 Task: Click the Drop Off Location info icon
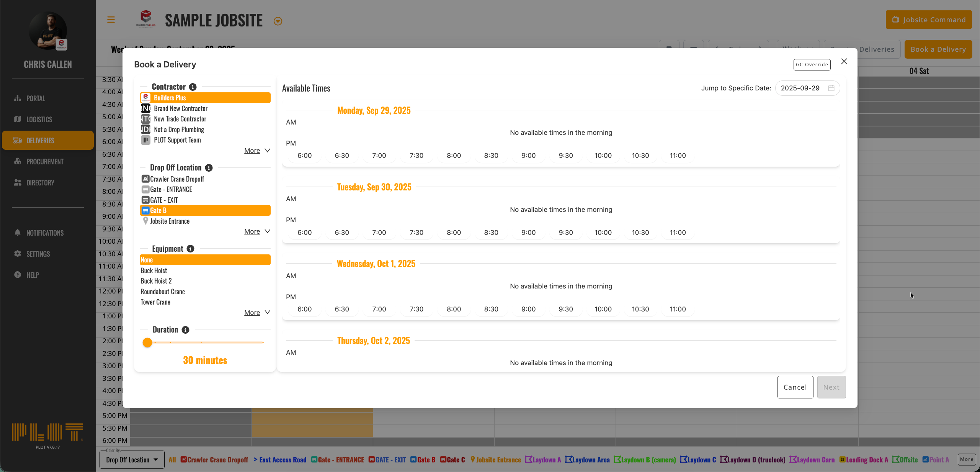pyautogui.click(x=209, y=168)
